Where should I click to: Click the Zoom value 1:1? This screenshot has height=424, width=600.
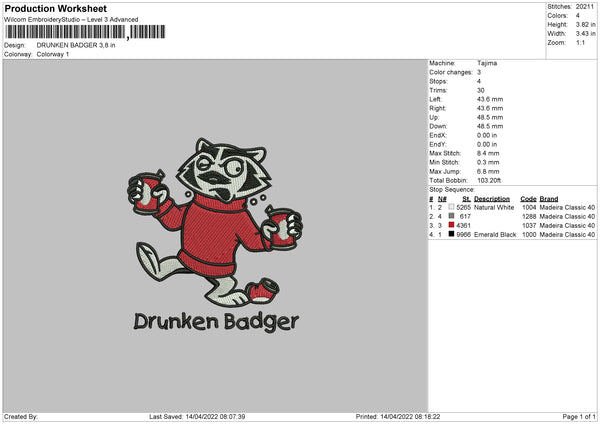pyautogui.click(x=580, y=43)
